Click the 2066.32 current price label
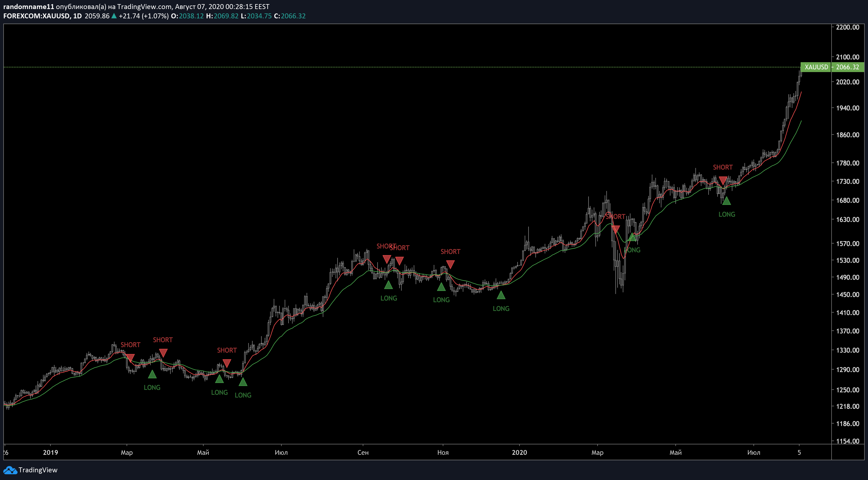868x480 pixels. (848, 67)
